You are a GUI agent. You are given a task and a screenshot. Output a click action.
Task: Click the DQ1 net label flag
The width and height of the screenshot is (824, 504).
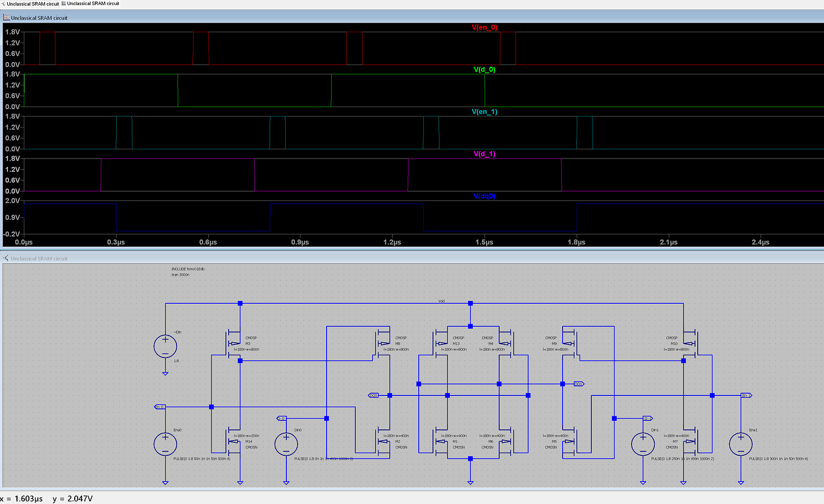click(579, 384)
